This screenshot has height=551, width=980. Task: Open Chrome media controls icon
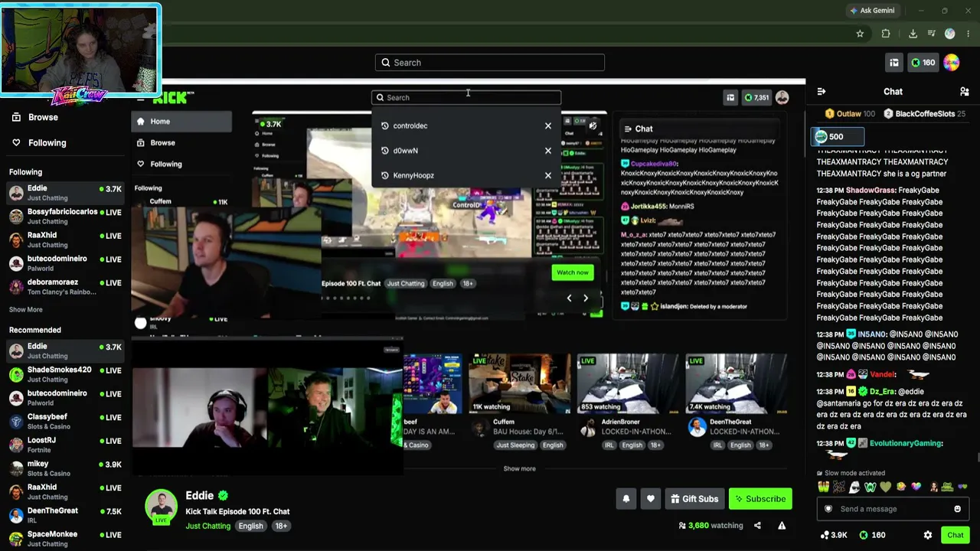[x=931, y=34]
